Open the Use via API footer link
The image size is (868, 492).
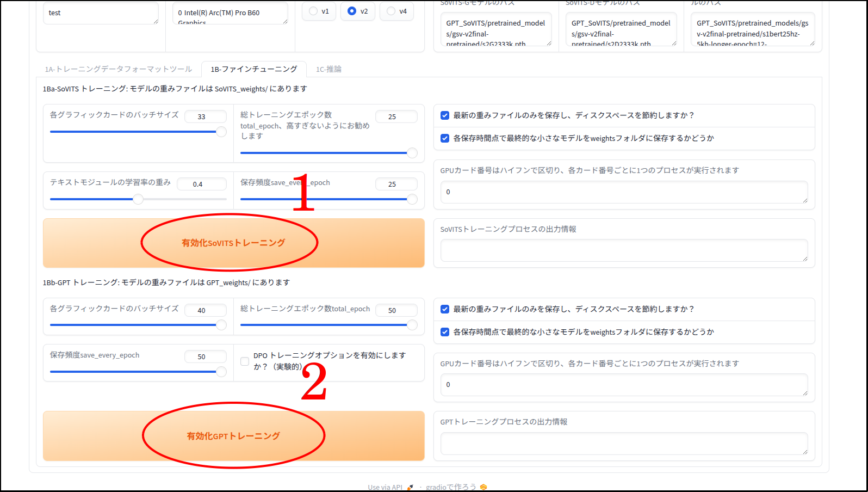pos(385,487)
